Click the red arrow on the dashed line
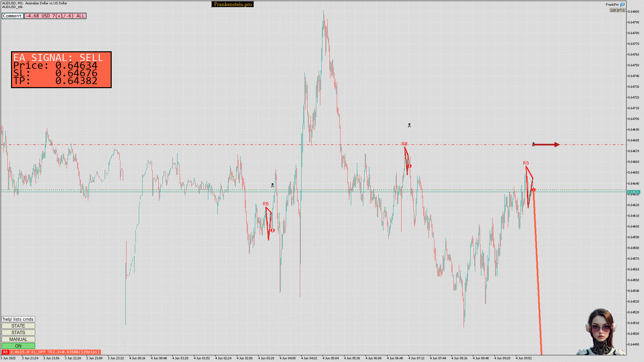The width and height of the screenshot is (644, 362). (x=547, y=144)
